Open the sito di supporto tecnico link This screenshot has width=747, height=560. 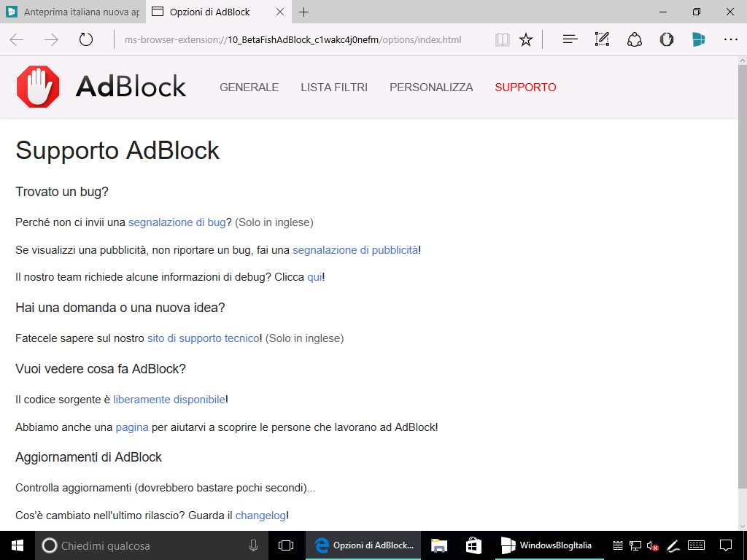(204, 338)
